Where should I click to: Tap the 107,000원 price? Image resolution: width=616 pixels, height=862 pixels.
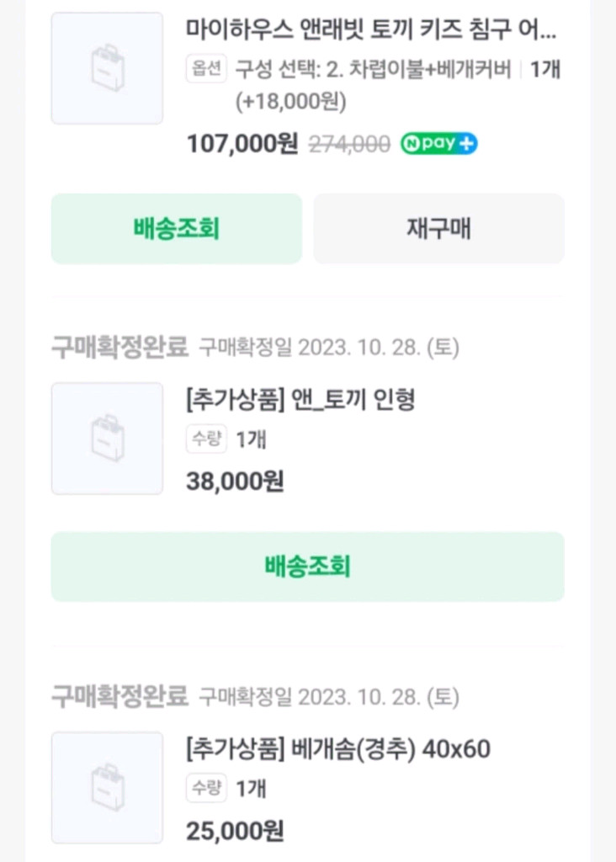(x=242, y=144)
